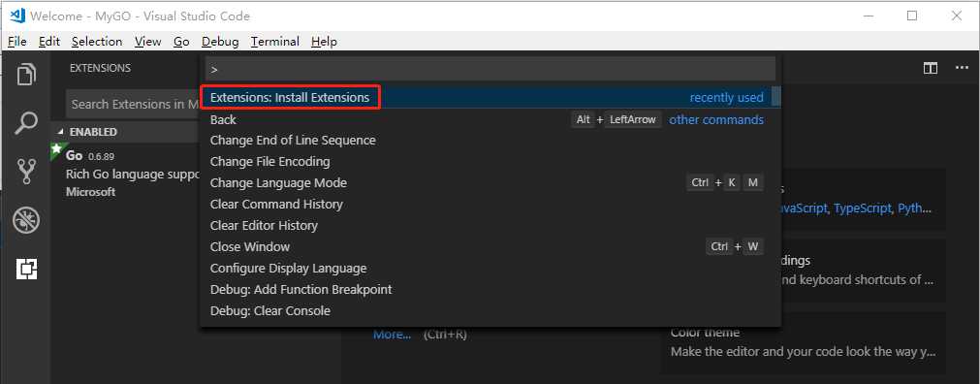Open the Extensions sidebar icon
Screen dimensions: 980x384
click(26, 269)
